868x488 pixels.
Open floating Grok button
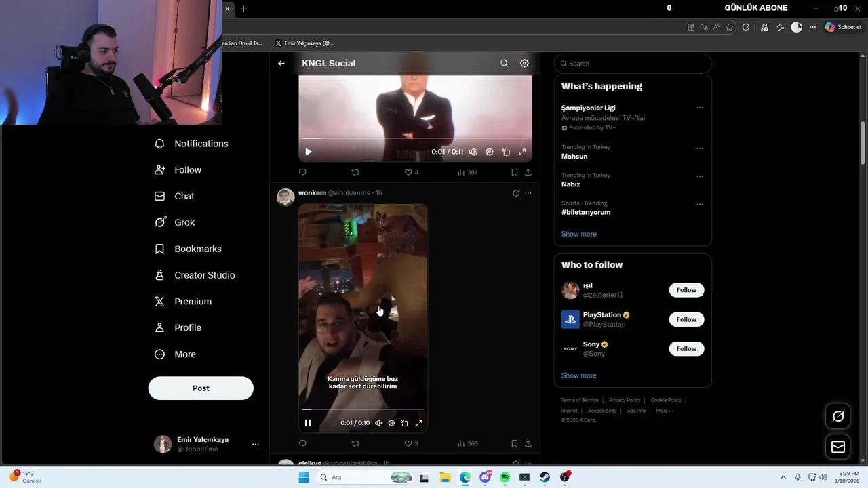(838, 416)
